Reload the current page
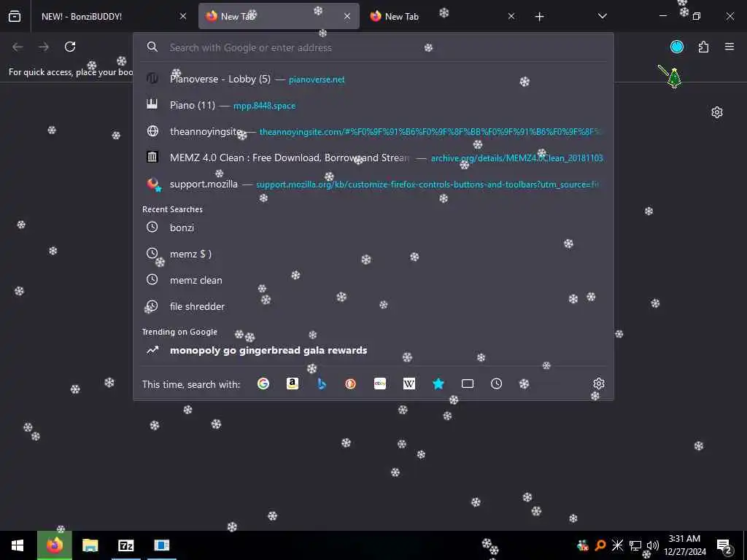The height and width of the screenshot is (560, 747). [x=70, y=47]
